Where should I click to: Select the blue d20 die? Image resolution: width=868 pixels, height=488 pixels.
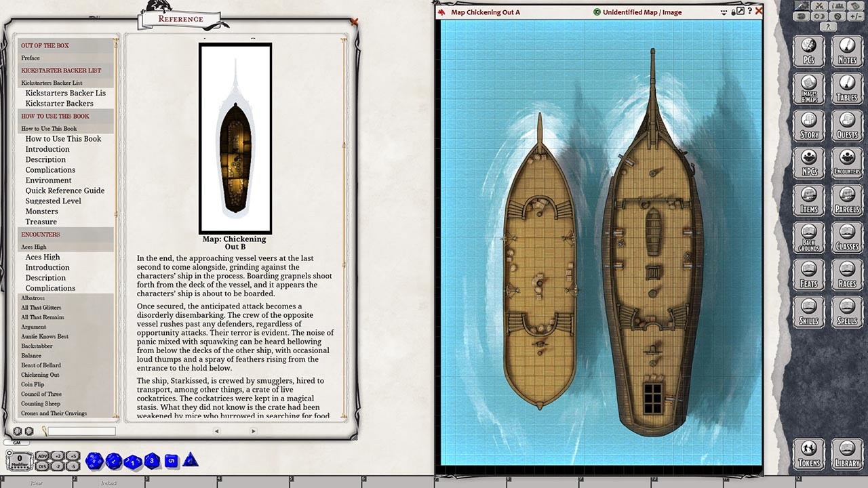click(x=94, y=460)
